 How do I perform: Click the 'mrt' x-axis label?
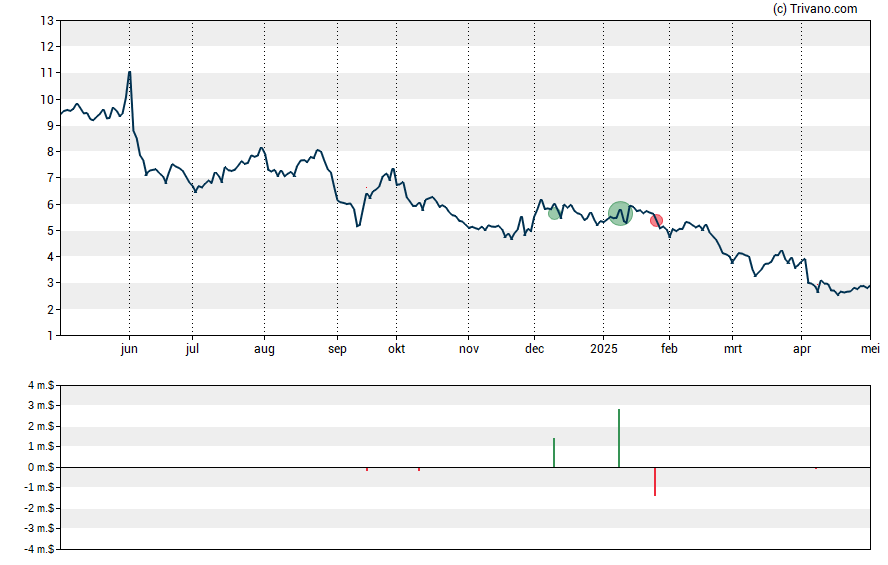click(732, 349)
